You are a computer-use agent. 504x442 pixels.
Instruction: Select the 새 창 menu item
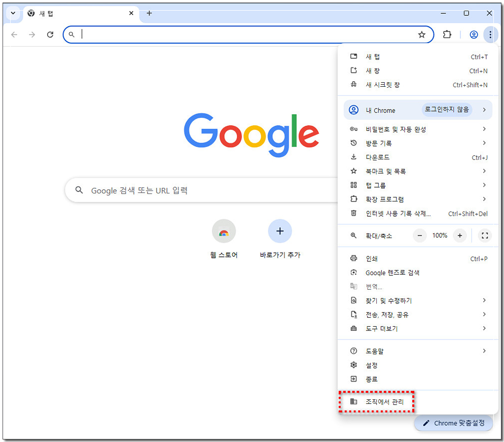[418, 71]
